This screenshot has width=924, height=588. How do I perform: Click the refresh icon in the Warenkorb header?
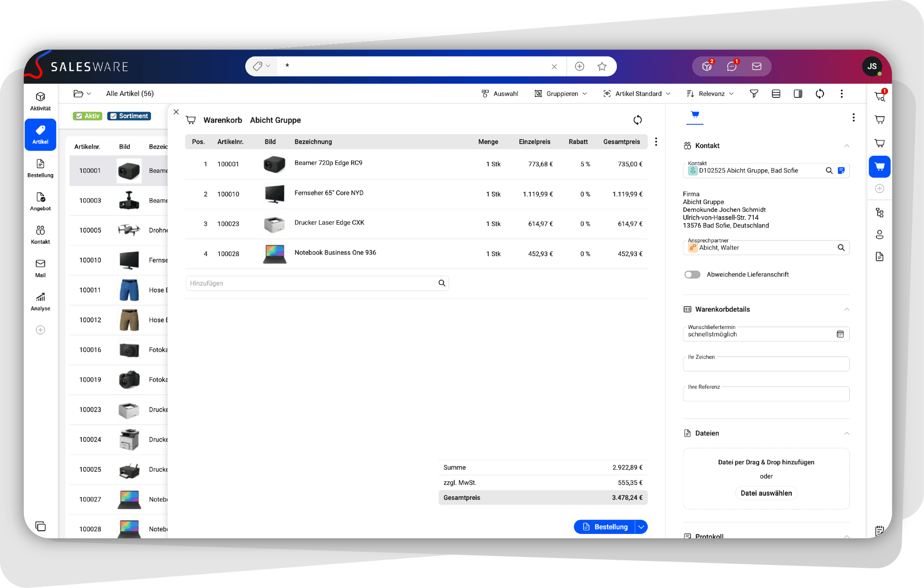(637, 120)
